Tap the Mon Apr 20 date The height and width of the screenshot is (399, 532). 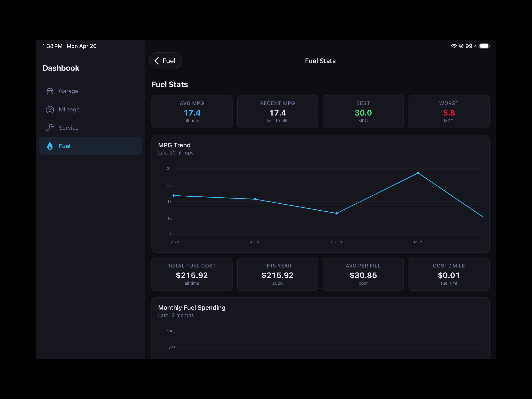point(82,46)
